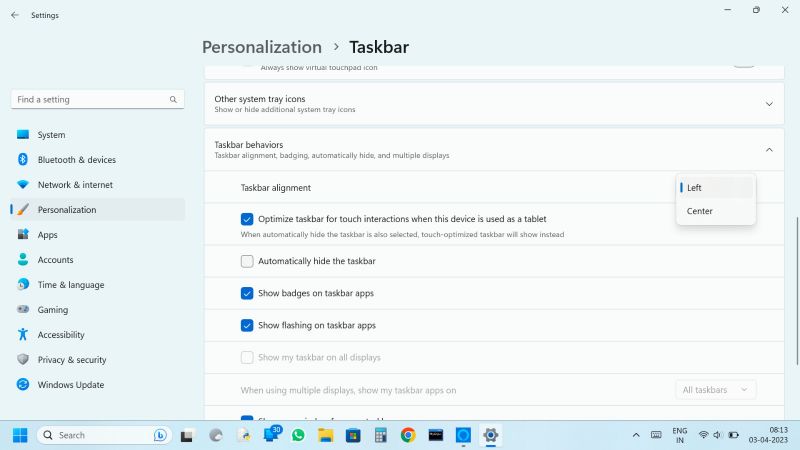Open Network & internet category
The image size is (800, 450).
click(97, 185)
